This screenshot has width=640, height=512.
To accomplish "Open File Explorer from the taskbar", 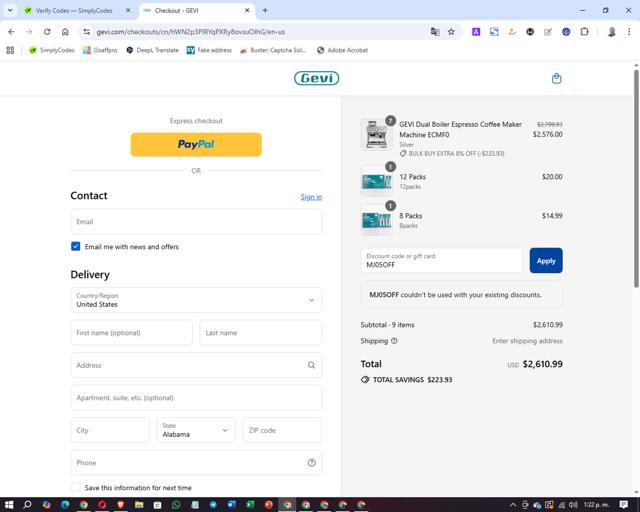I will coord(139,505).
